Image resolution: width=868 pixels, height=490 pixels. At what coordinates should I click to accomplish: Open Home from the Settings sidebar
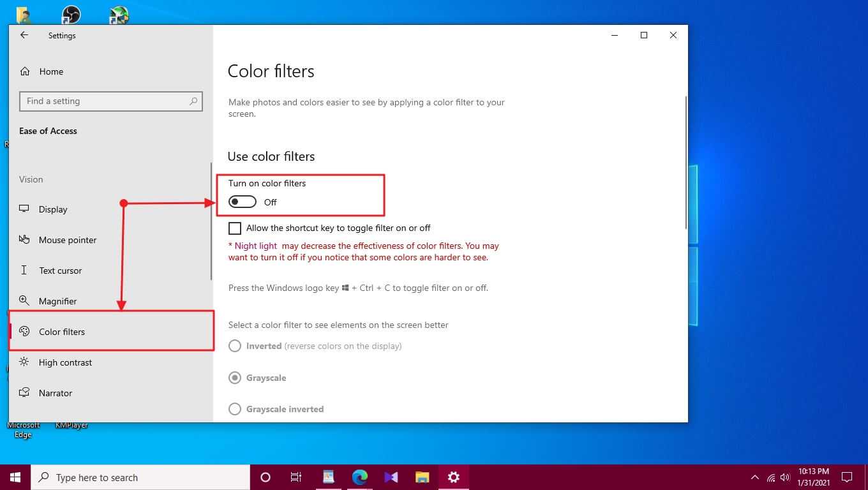point(51,71)
